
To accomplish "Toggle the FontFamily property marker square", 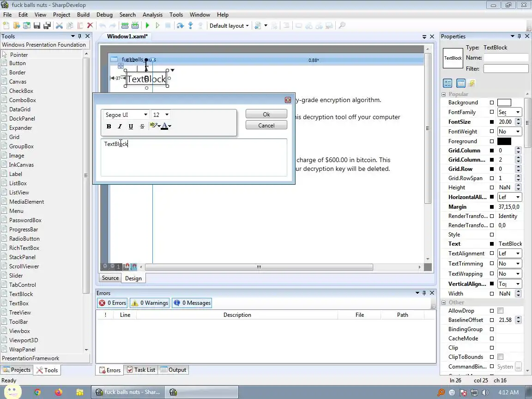I will tap(492, 112).
